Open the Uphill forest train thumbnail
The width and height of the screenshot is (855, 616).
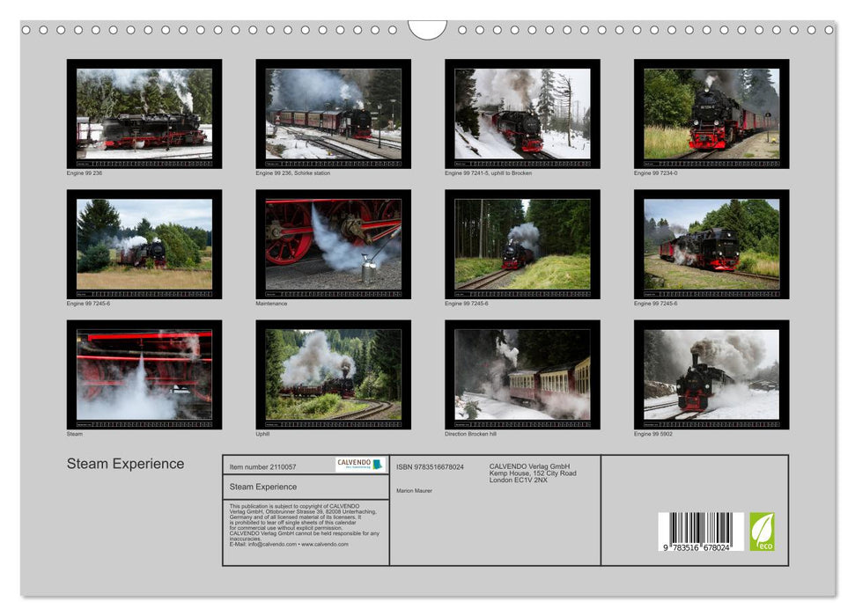tap(333, 374)
